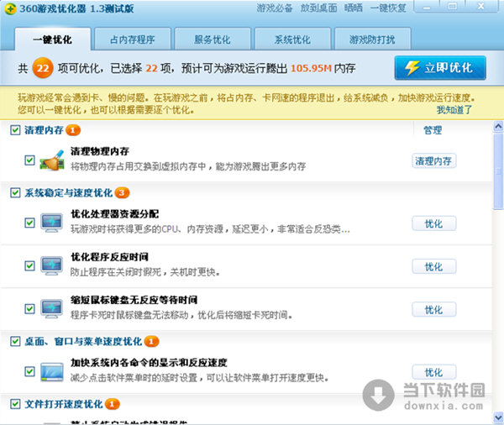This screenshot has width=504, height=425.
Task: Click the 管理 column header
Action: tap(433, 130)
